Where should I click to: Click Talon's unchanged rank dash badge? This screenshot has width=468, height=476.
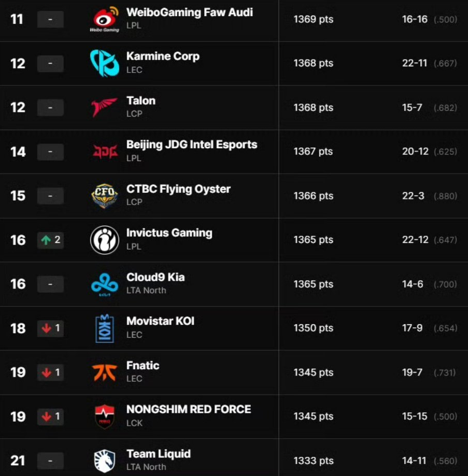(x=50, y=108)
